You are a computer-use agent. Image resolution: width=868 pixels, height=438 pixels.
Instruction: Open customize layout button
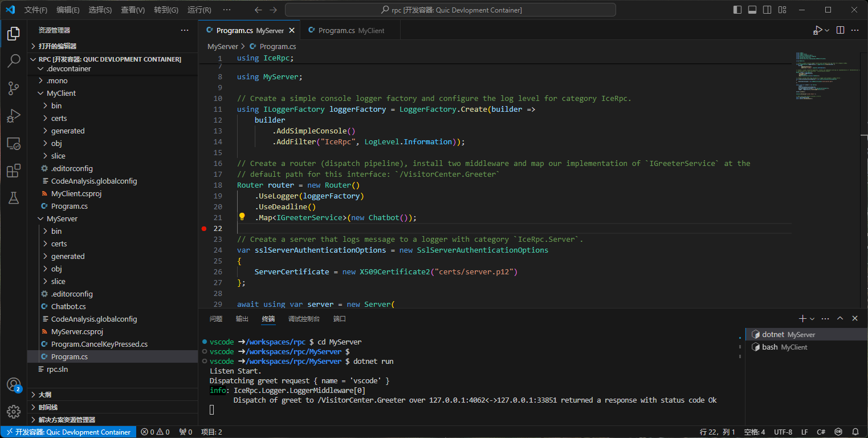[782, 10]
